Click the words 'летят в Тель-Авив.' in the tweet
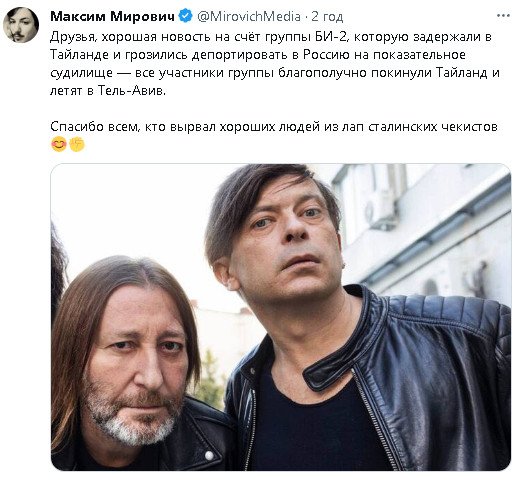Viewport: 527px width, 482px height. pyautogui.click(x=108, y=90)
